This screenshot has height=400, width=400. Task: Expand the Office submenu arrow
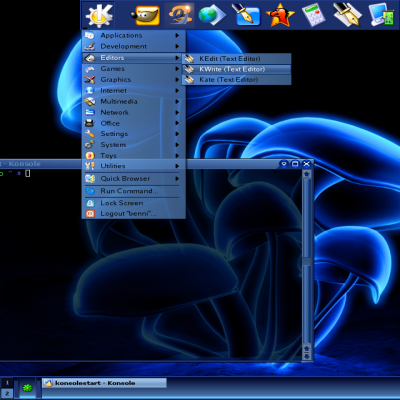[177, 123]
